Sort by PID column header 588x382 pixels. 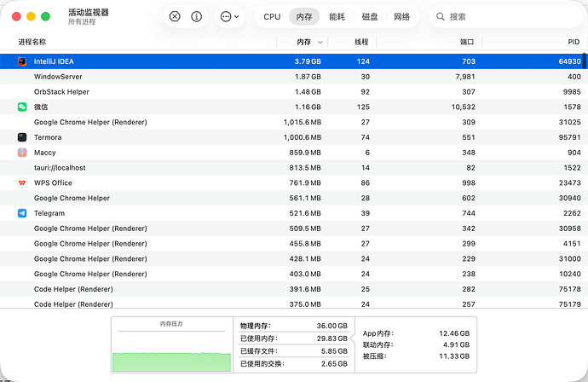coord(574,42)
